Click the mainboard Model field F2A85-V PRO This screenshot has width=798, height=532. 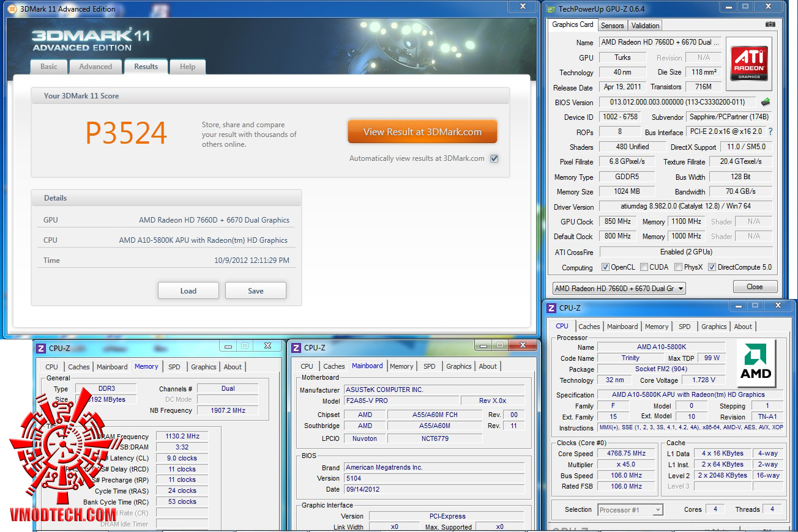[401, 401]
